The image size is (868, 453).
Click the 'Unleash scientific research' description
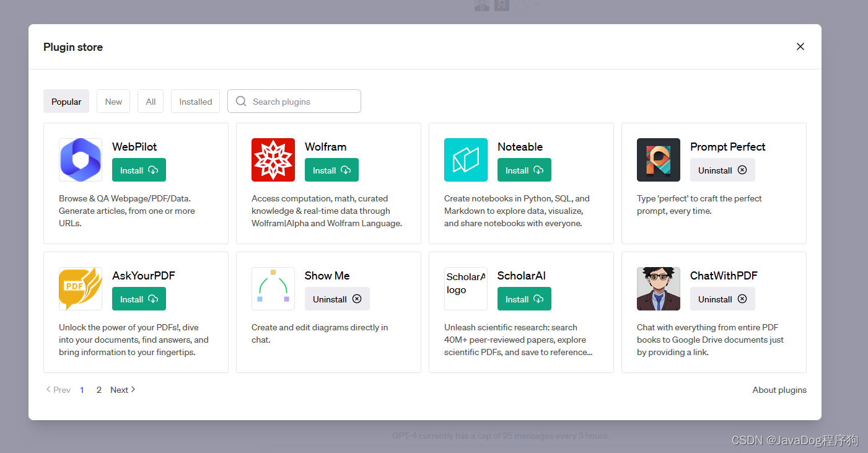(x=518, y=340)
